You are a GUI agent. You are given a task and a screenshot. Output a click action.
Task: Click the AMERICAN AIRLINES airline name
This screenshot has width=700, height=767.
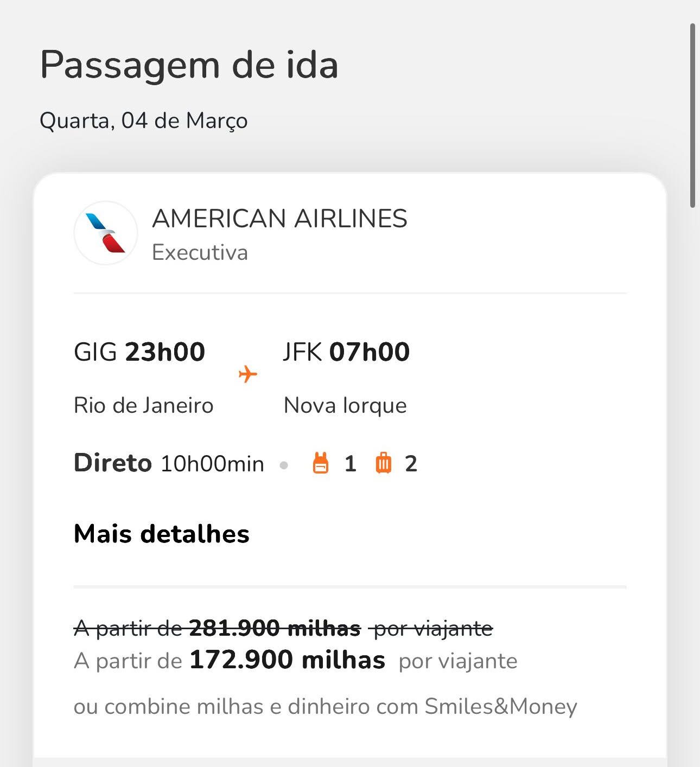279,219
